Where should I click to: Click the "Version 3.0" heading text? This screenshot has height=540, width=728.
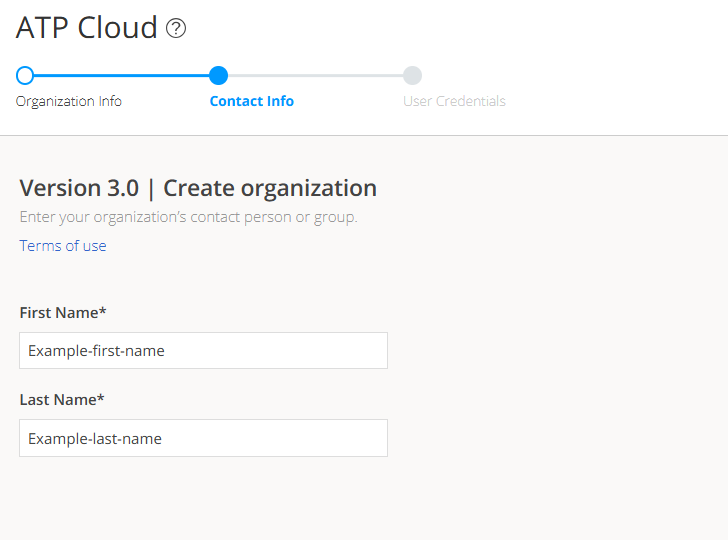coord(79,188)
